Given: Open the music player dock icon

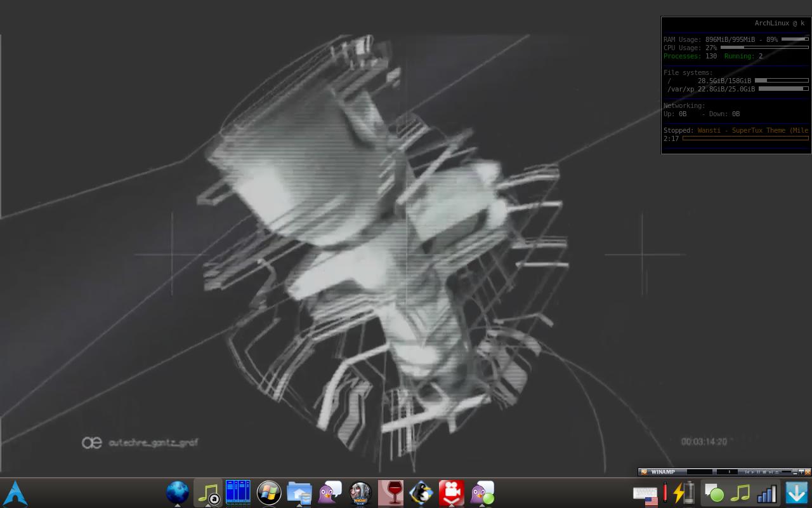Looking at the screenshot, I should click(x=208, y=493).
